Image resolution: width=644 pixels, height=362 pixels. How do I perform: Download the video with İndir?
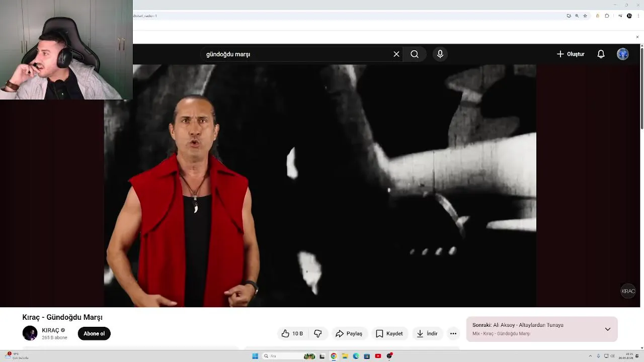427,333
